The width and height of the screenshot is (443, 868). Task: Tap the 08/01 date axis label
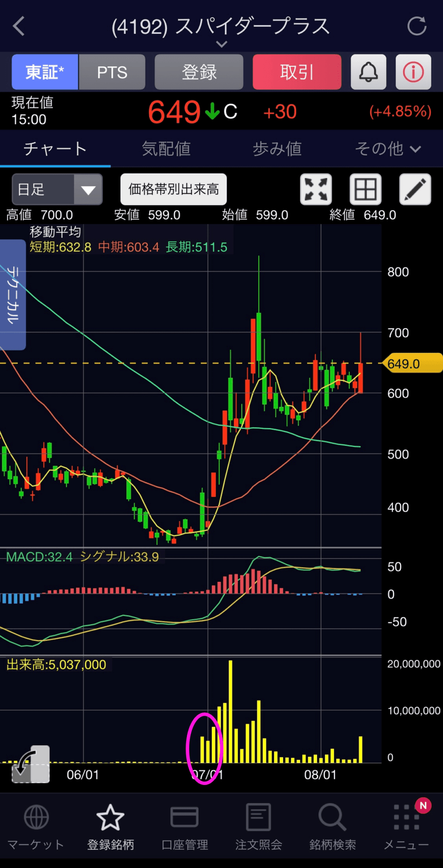pos(320,775)
